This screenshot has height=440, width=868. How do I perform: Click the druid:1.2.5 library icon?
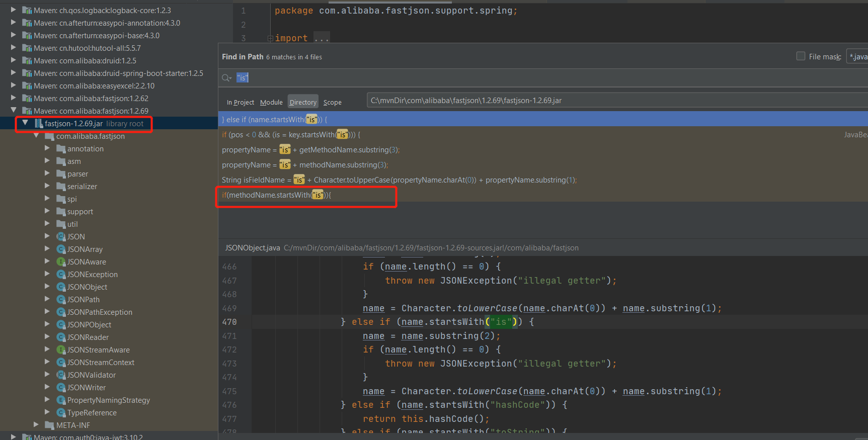(27, 60)
